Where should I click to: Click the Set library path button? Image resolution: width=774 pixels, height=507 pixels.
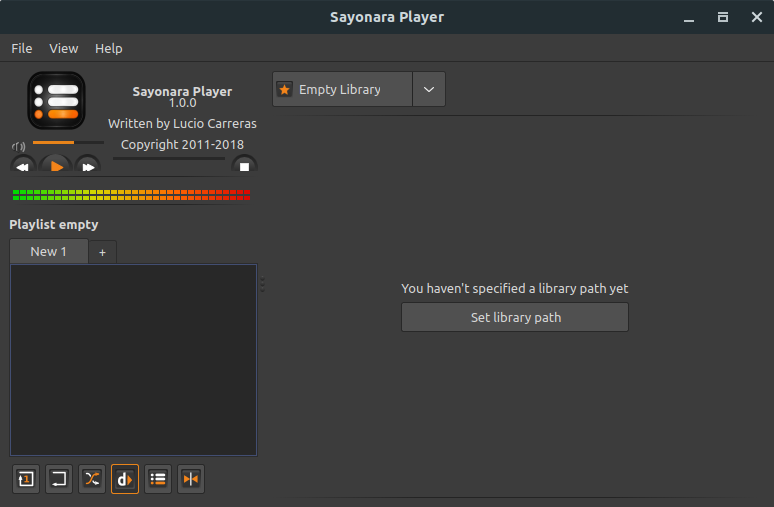pos(515,317)
